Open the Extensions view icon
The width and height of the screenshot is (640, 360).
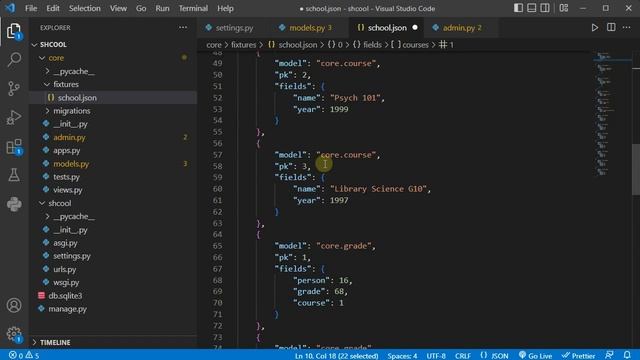pos(14,147)
